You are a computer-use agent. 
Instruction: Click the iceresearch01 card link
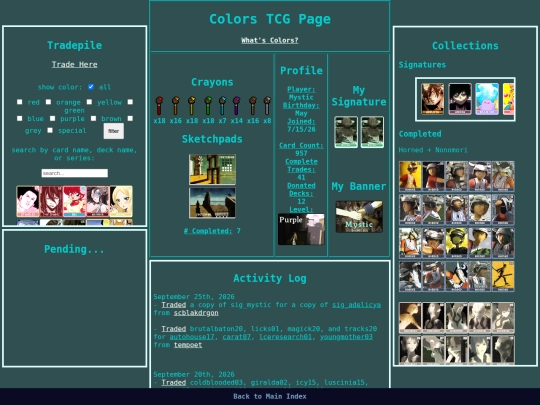point(285,337)
